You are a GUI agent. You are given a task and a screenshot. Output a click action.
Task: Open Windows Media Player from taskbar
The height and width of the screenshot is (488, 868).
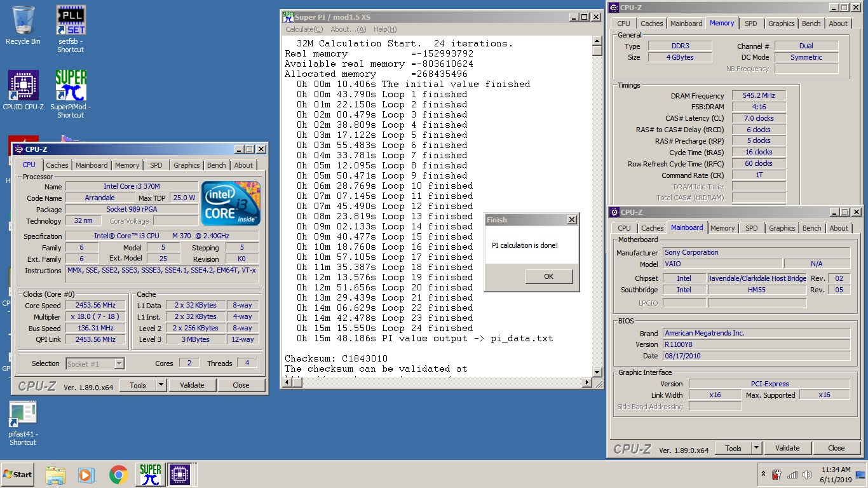[86, 475]
